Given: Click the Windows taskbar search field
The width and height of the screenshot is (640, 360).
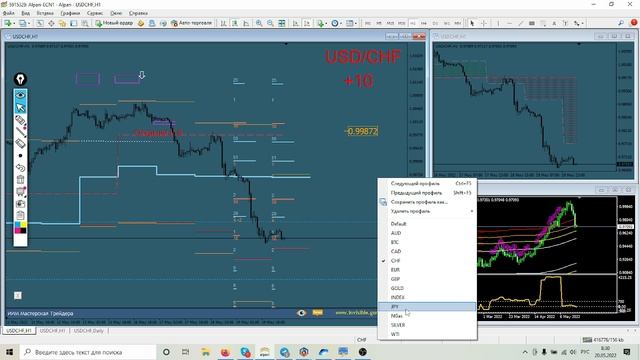Looking at the screenshot, I should [87, 352].
